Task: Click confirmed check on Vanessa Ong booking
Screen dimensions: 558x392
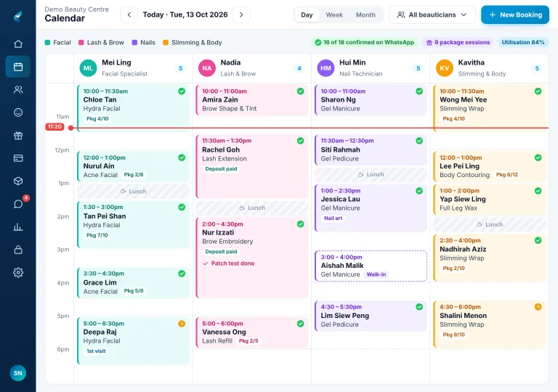Action: pyautogui.click(x=301, y=324)
